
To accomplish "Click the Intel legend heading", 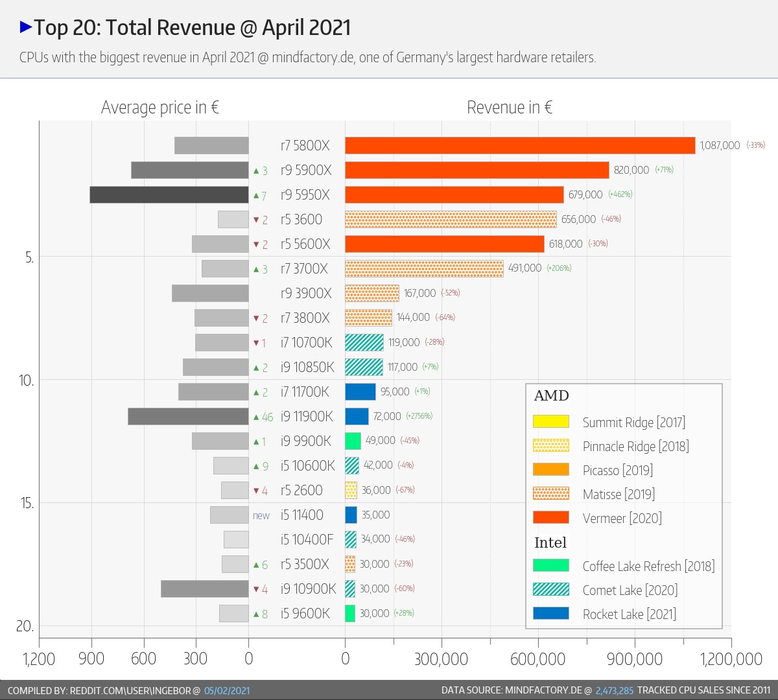I will tap(550, 542).
